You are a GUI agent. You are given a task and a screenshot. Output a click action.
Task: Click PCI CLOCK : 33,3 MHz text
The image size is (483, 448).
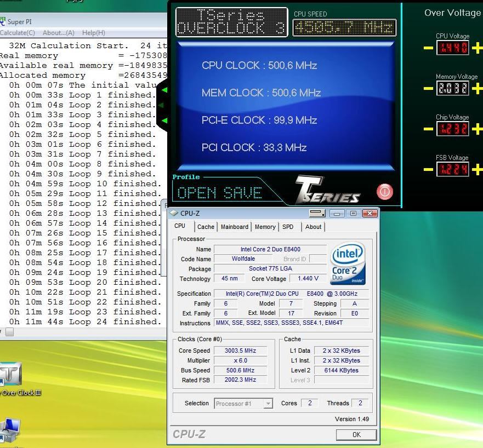click(254, 148)
